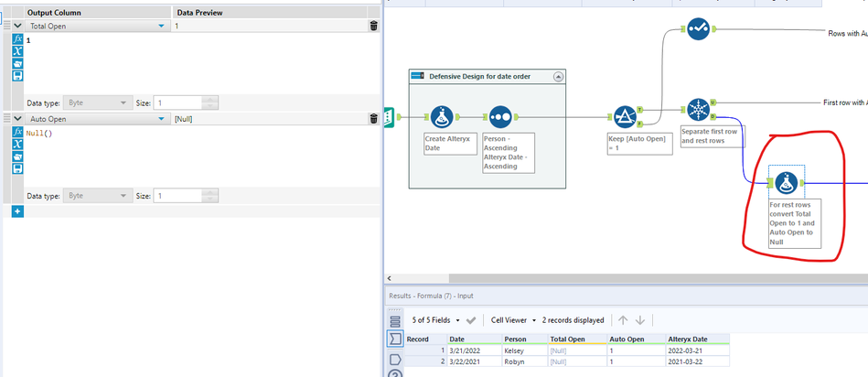Select the Date column header in results

pos(475,339)
